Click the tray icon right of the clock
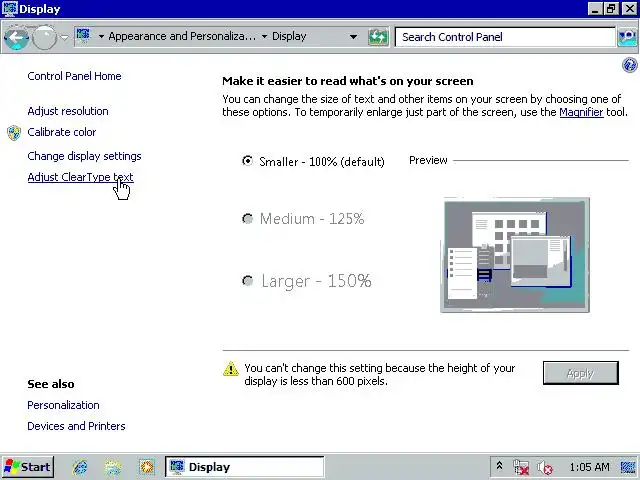Viewport: 640px width, 480px height. [x=628, y=467]
